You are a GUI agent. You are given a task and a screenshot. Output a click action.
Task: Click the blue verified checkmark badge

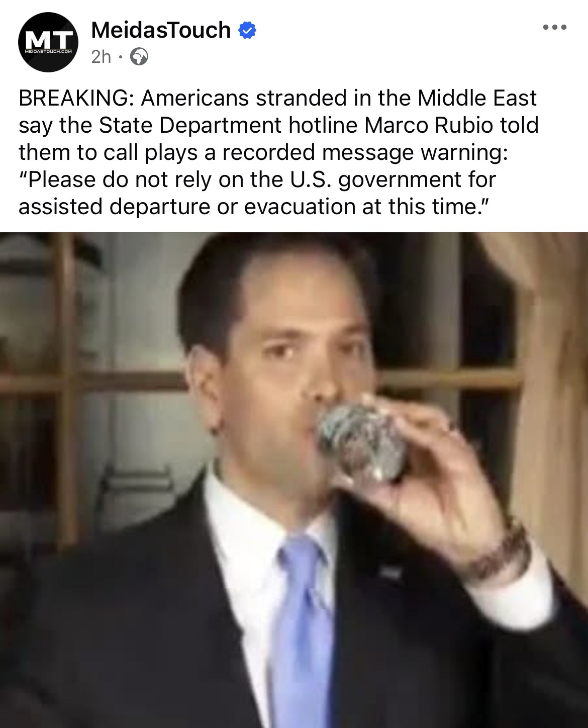(x=246, y=31)
